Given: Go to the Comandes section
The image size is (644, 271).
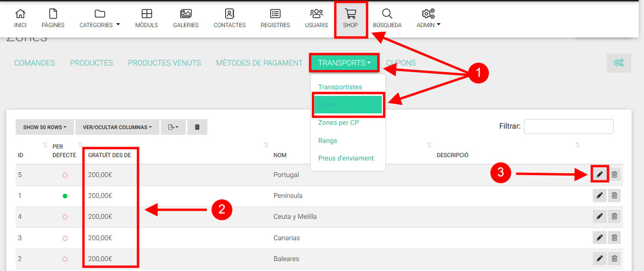Looking at the screenshot, I should (35, 63).
